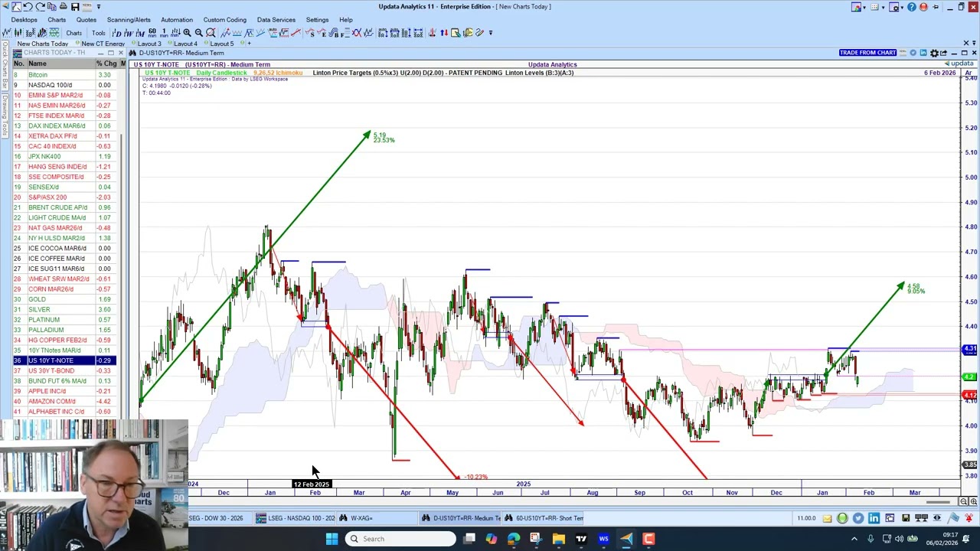Screen dimensions: 980x551
Task: Click the zoom in icon by the horizontal scrollbar
Action: pyautogui.click(x=974, y=502)
